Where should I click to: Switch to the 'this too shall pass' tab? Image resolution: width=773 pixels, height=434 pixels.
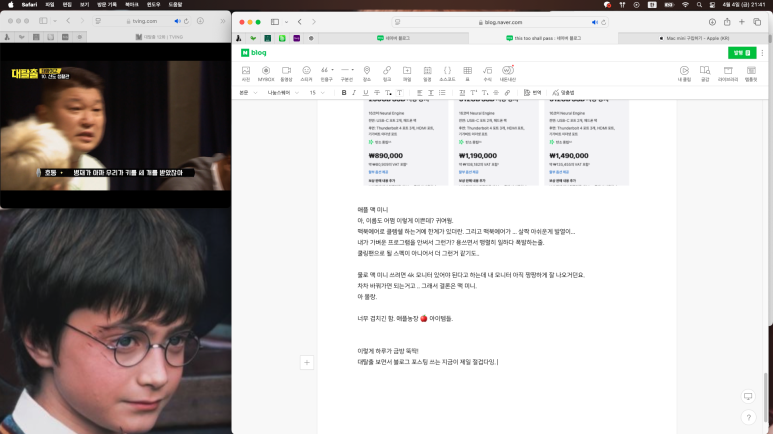pyautogui.click(x=543, y=38)
